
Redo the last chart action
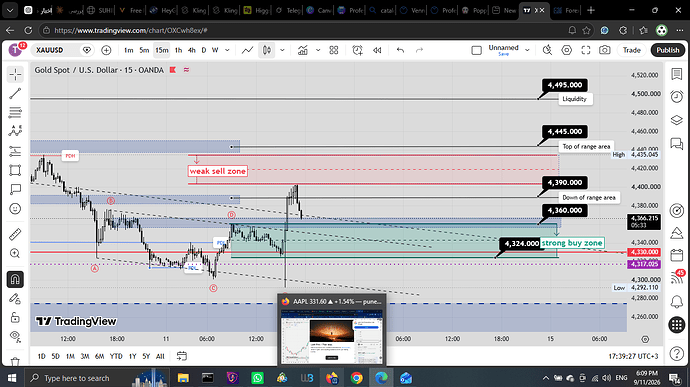tap(419, 50)
